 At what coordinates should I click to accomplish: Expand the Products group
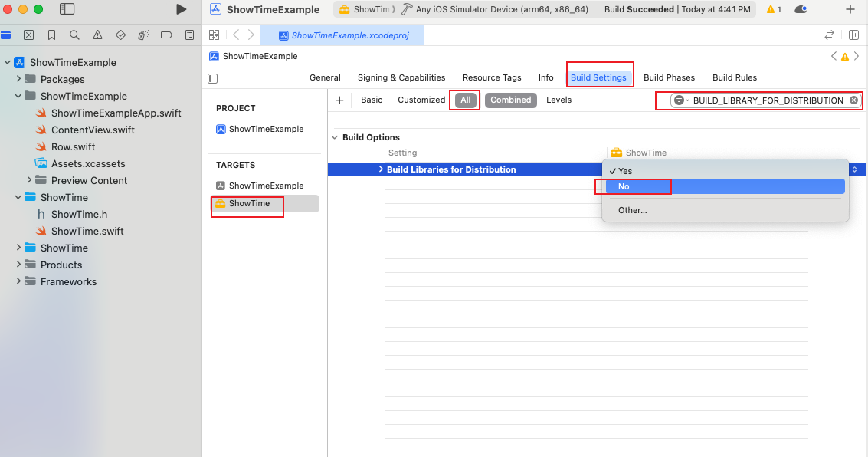(x=18, y=265)
